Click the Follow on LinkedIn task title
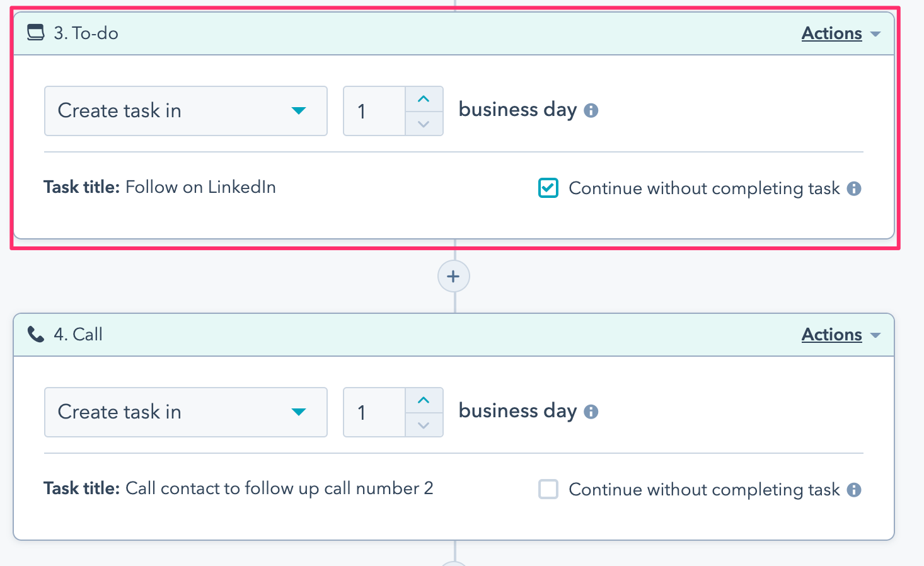The height and width of the screenshot is (566, 924). click(x=200, y=187)
